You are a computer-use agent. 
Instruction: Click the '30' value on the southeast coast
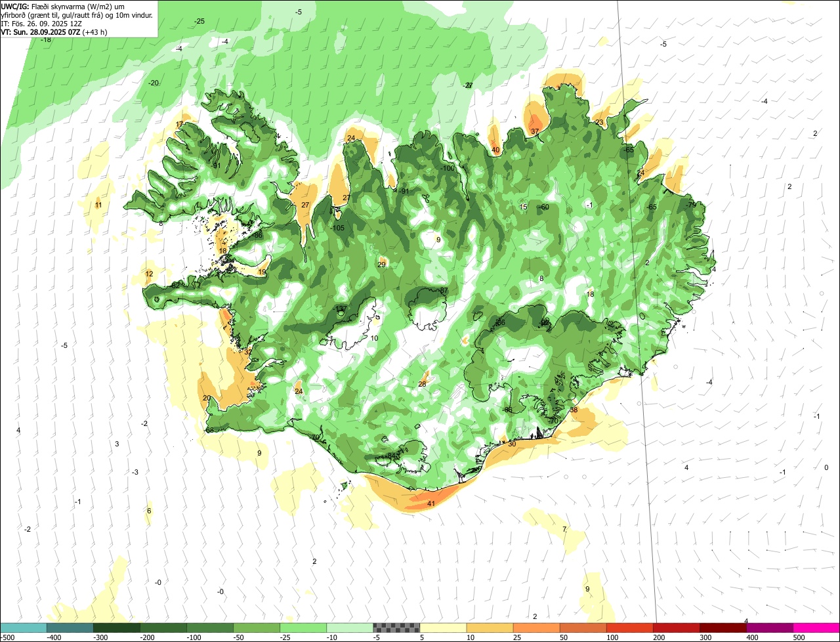512,444
